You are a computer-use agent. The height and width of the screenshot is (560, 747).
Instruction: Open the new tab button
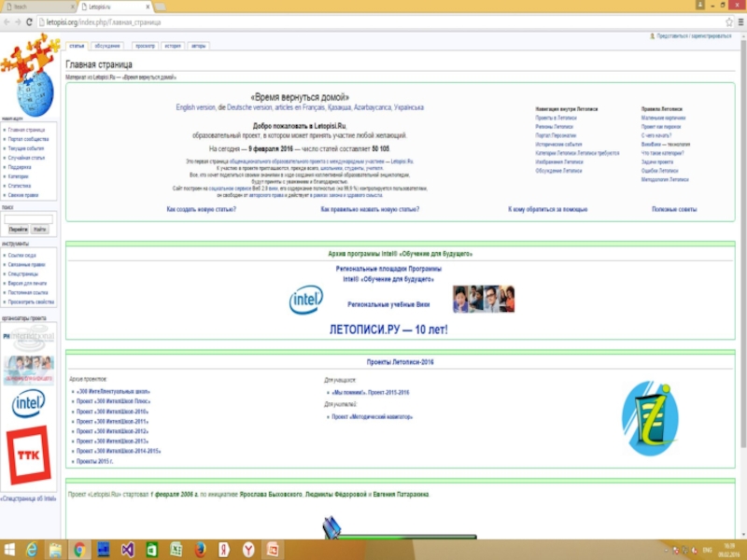[x=160, y=7]
